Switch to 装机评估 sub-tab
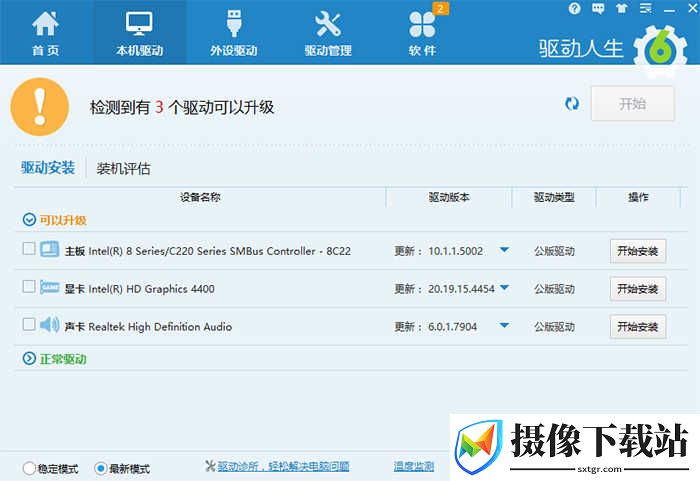 click(x=124, y=169)
